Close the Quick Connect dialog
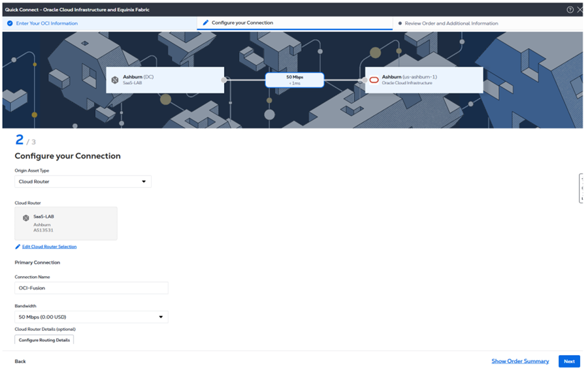Screen dimensions: 588x372 click(x=580, y=10)
